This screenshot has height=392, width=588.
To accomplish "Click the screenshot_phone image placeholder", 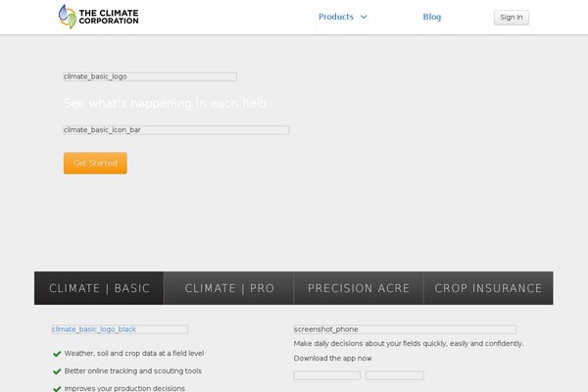I will point(405,329).
